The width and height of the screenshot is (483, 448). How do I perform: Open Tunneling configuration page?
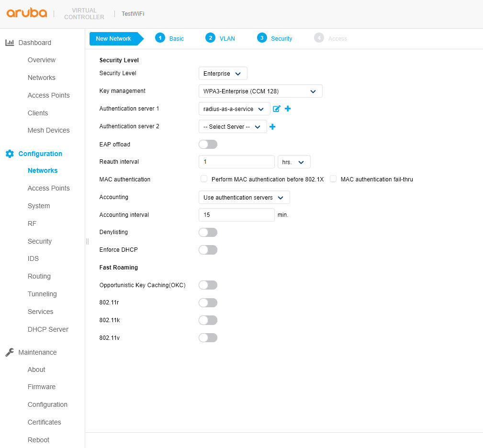point(42,294)
